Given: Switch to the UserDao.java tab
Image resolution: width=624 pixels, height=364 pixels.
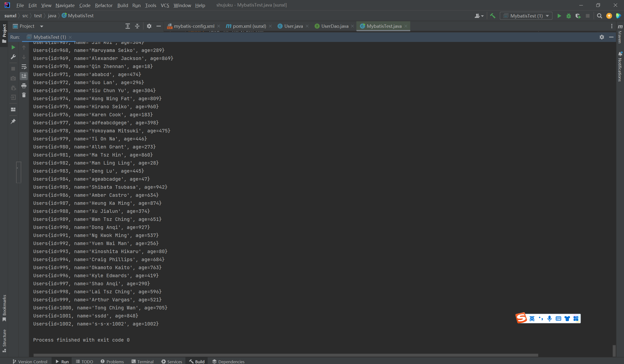Looking at the screenshot, I should [334, 26].
